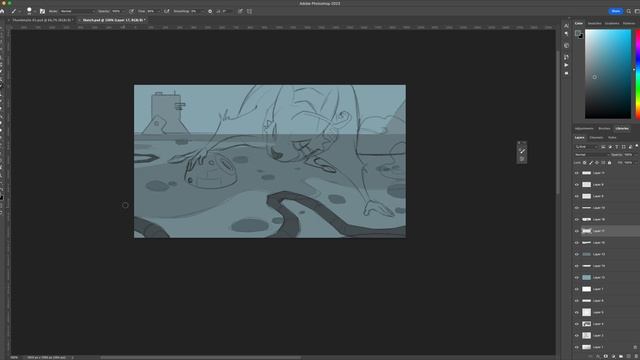Select the blue-filled Layer 12 thumbnail

[587, 277]
